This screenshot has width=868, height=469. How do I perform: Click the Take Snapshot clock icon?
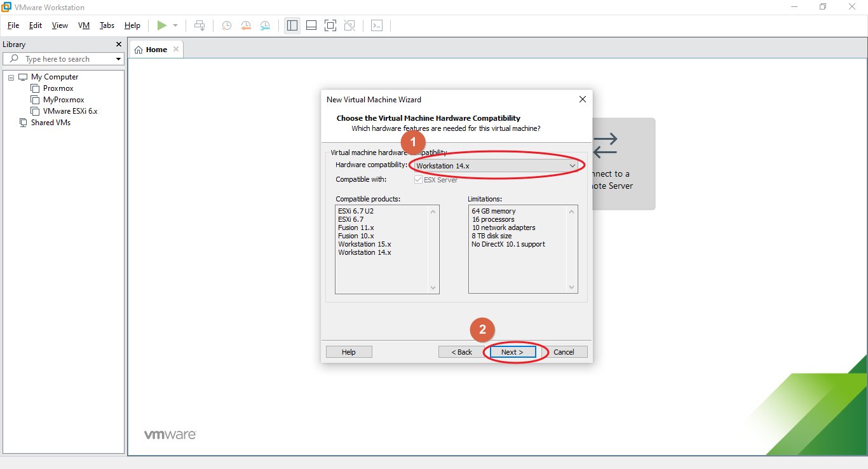click(x=226, y=25)
